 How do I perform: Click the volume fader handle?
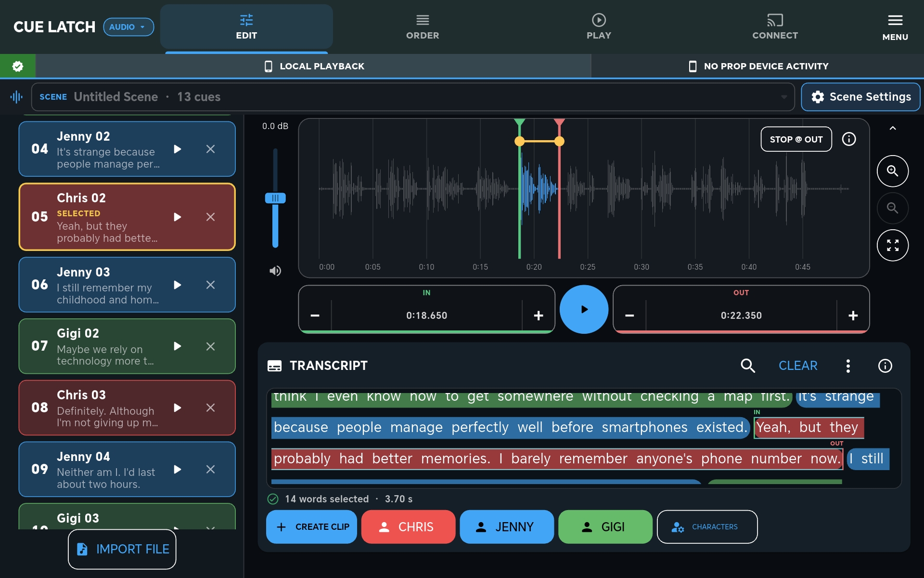(x=275, y=198)
